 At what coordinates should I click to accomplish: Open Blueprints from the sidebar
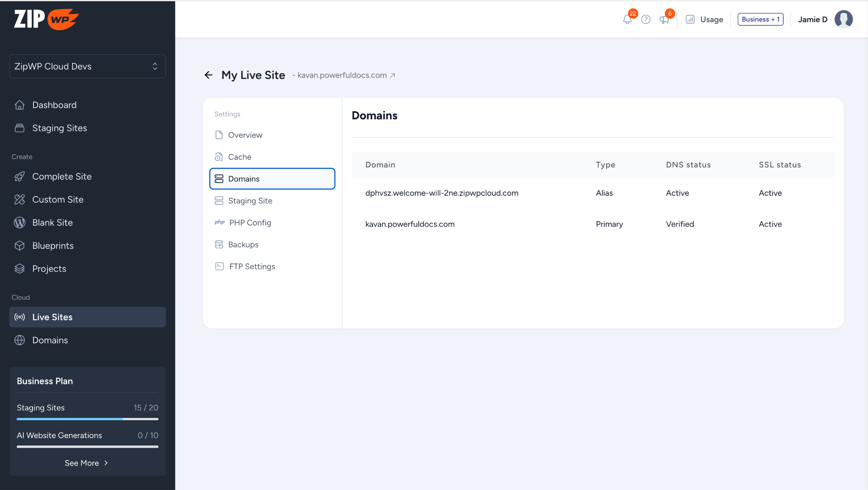click(x=53, y=246)
